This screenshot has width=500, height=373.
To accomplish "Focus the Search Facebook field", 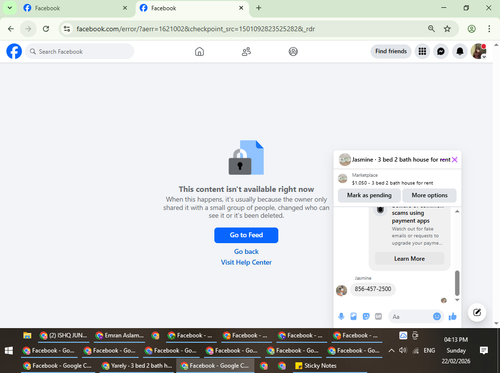I will point(80,51).
